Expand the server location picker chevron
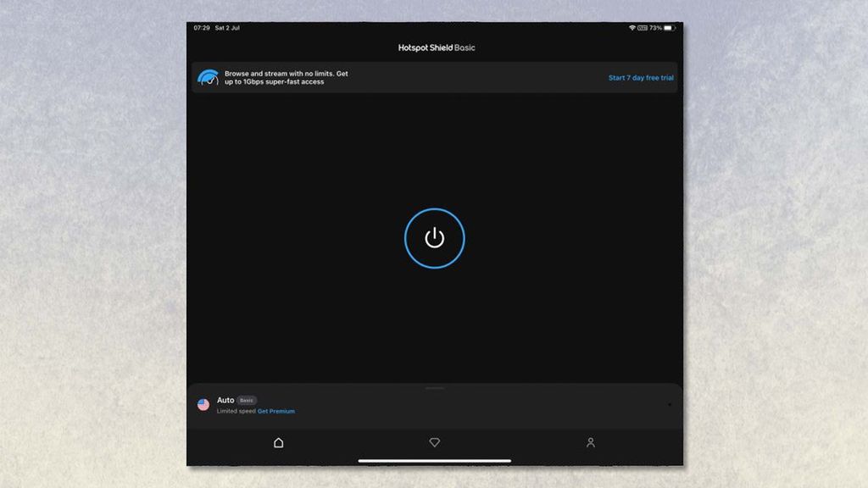 (669, 402)
